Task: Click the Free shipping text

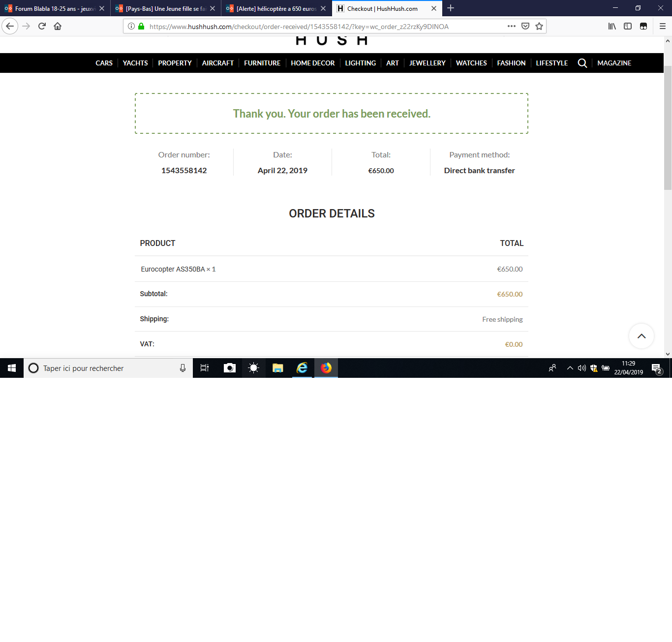Action: click(x=502, y=319)
